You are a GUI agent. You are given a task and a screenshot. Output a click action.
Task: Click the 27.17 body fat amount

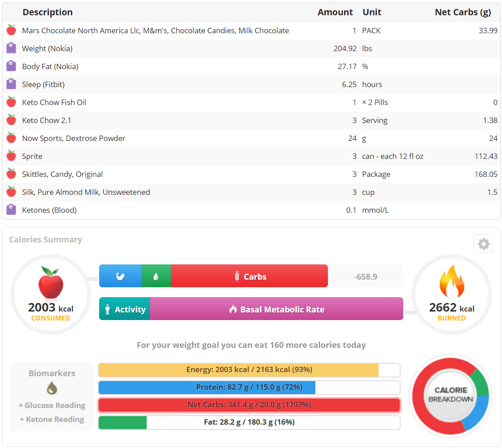click(347, 66)
